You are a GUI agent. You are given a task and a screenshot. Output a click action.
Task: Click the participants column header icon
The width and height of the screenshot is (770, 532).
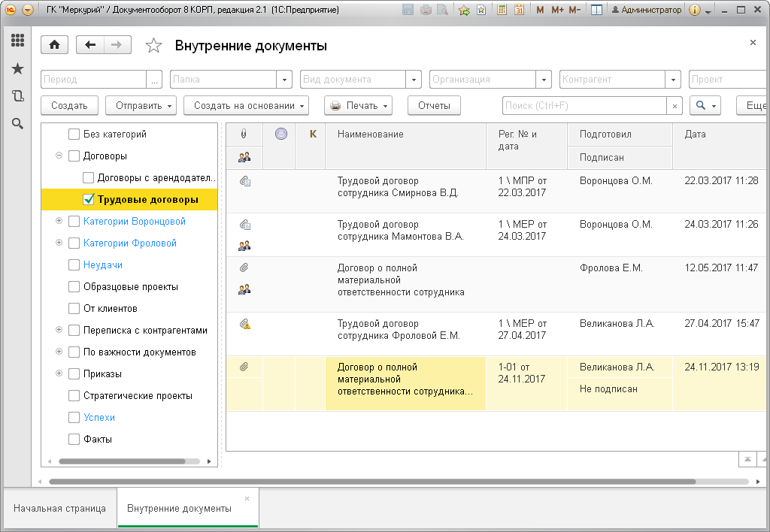tap(244, 157)
